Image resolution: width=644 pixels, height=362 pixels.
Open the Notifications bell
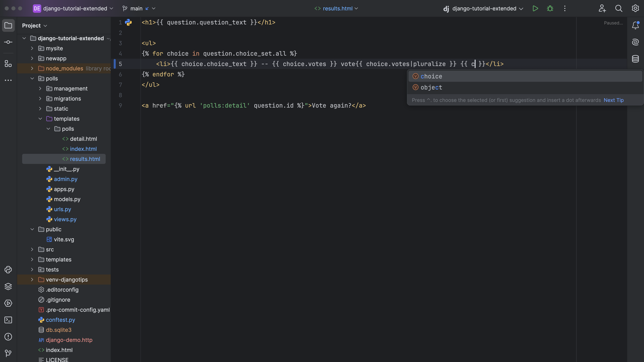(x=635, y=25)
